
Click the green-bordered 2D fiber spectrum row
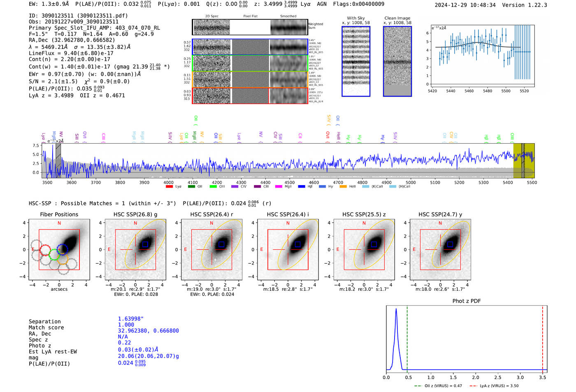coord(250,63)
